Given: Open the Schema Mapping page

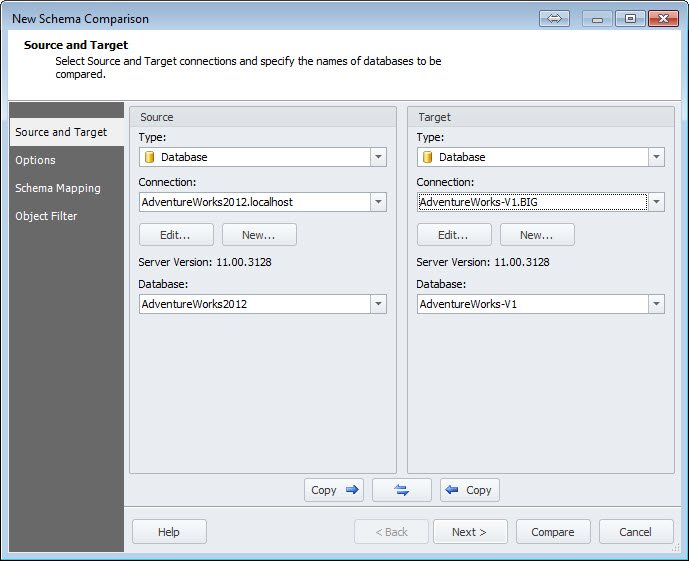Looking at the screenshot, I should coord(58,188).
